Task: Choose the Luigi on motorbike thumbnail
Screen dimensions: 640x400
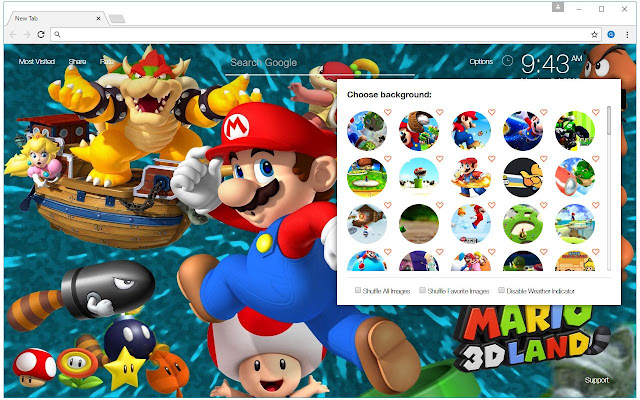Action: [575, 131]
